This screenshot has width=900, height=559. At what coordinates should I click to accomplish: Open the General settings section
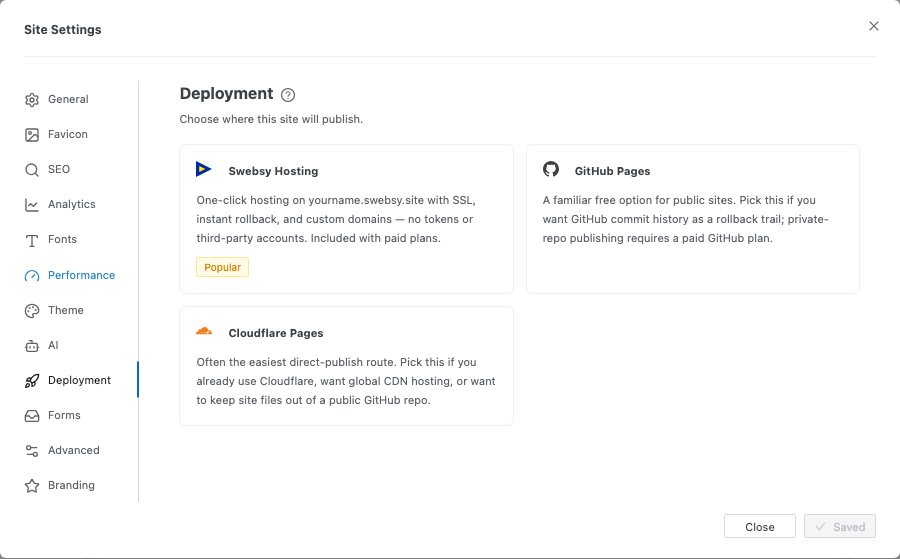[x=68, y=99]
